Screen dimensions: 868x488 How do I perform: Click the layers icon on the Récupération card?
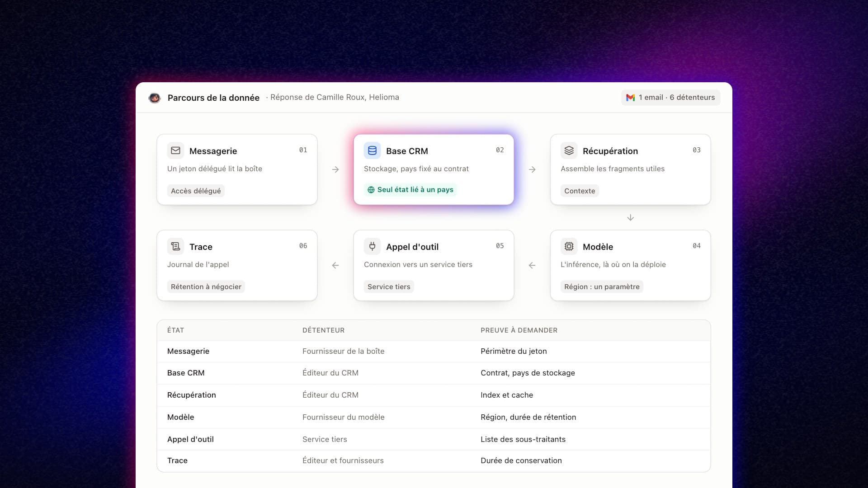coord(569,150)
